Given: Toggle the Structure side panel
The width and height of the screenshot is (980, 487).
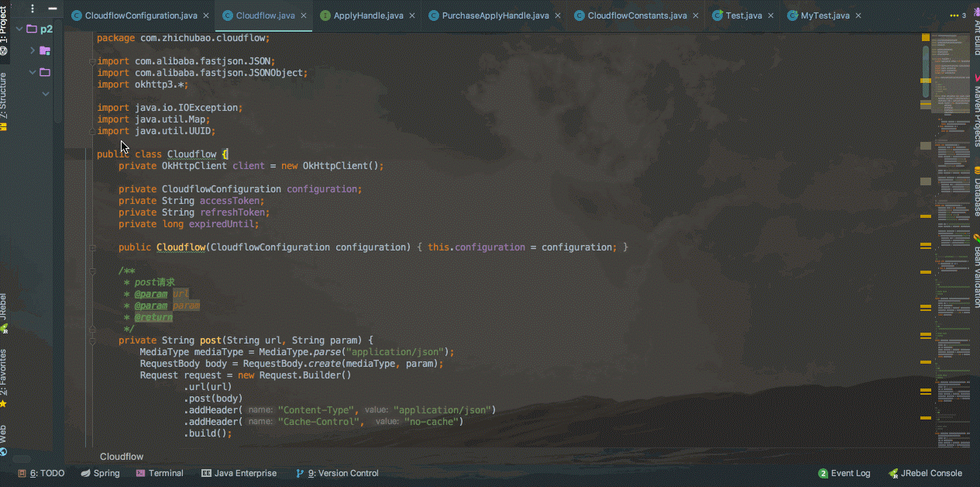Looking at the screenshot, I should point(5,95).
